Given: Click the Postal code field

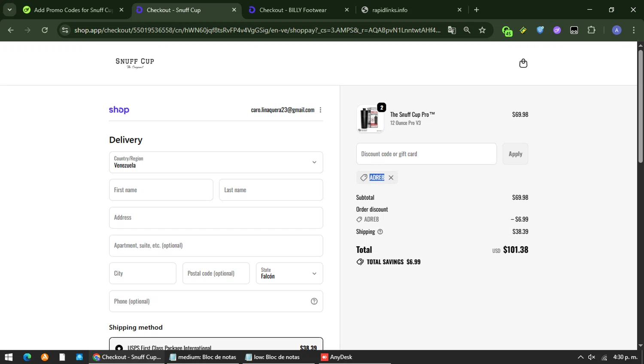Looking at the screenshot, I should pos(216,273).
